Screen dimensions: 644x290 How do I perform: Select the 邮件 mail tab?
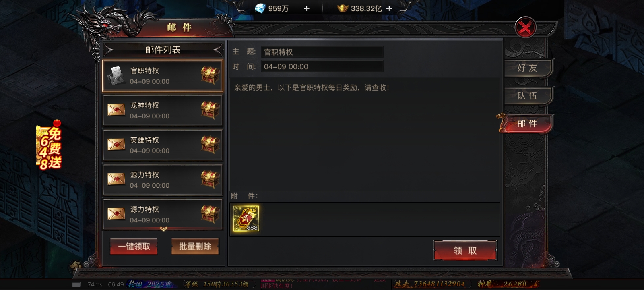click(x=527, y=124)
